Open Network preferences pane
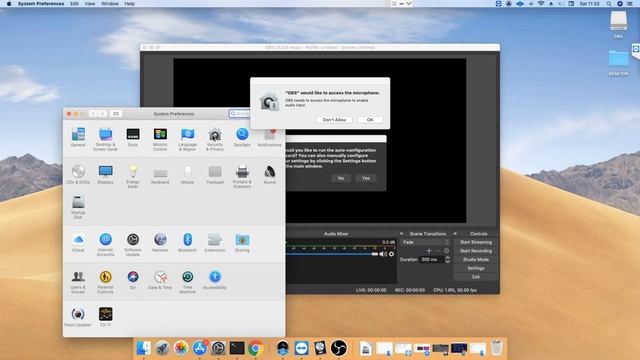This screenshot has width=640, height=360. pos(160,242)
